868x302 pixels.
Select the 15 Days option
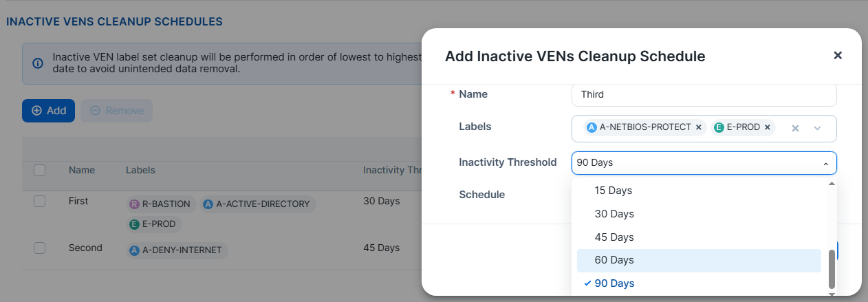[614, 191]
